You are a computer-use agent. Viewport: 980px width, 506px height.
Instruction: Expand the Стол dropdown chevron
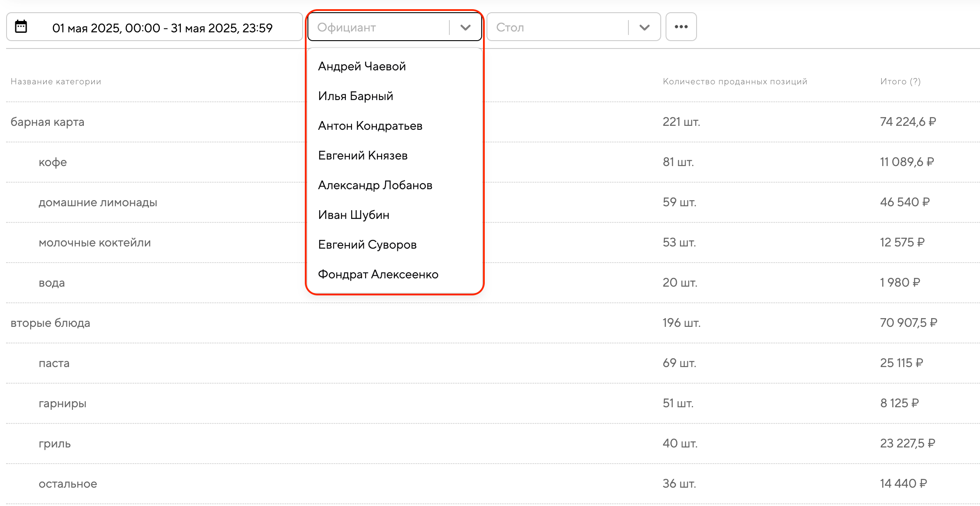pyautogui.click(x=644, y=28)
